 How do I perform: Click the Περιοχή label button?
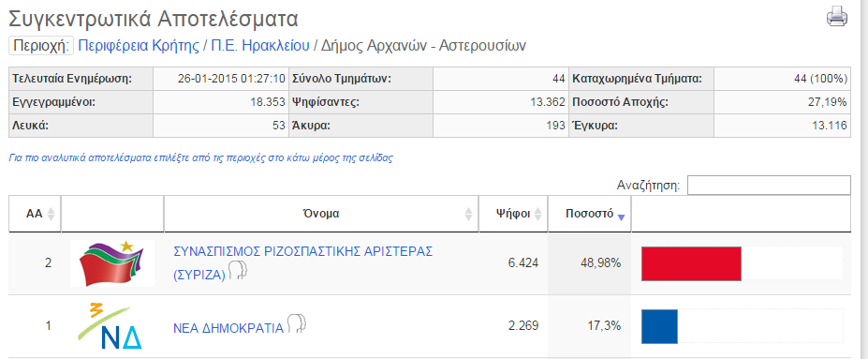41,45
